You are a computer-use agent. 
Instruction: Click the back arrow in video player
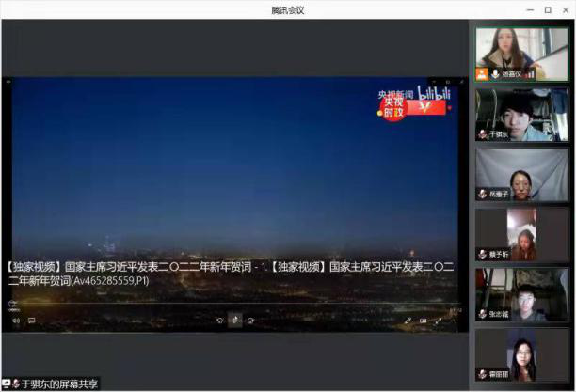pos(8,82)
